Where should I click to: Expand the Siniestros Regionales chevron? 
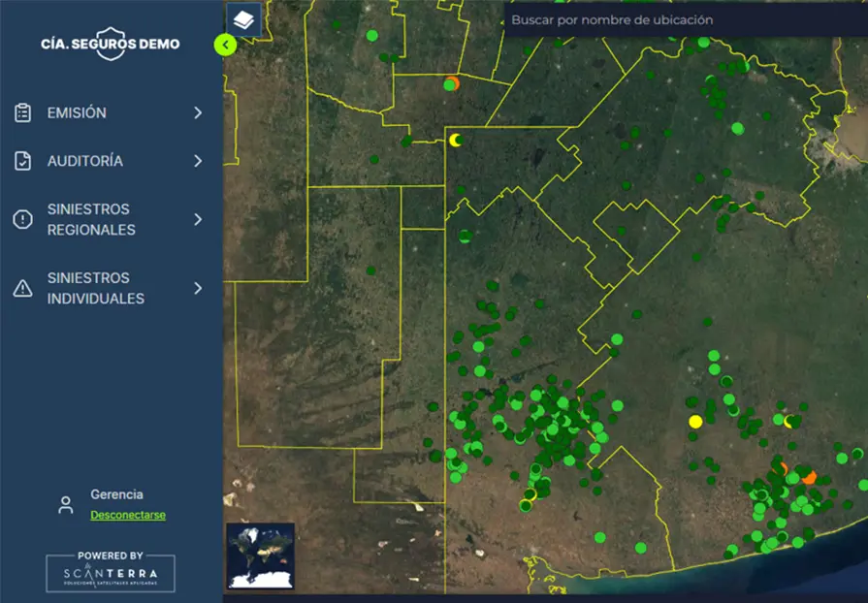[x=198, y=220]
